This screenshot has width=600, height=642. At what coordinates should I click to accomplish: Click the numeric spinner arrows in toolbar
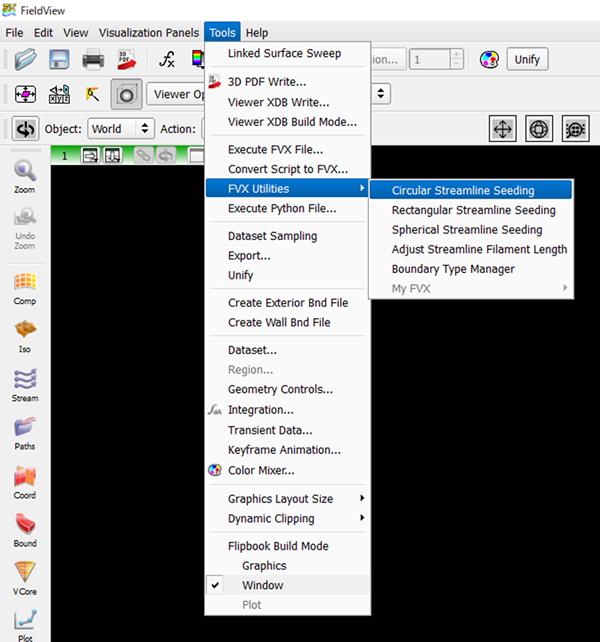[x=456, y=60]
